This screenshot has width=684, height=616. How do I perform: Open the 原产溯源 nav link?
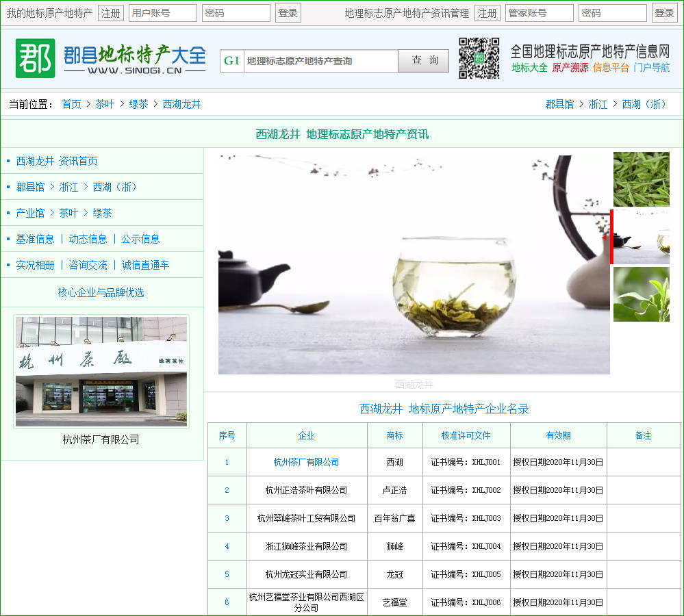570,68
